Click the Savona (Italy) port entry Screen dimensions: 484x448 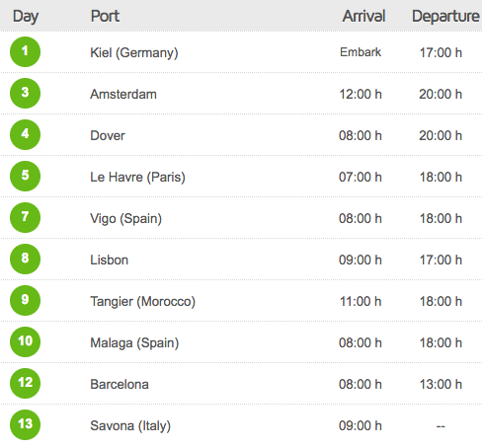click(130, 426)
